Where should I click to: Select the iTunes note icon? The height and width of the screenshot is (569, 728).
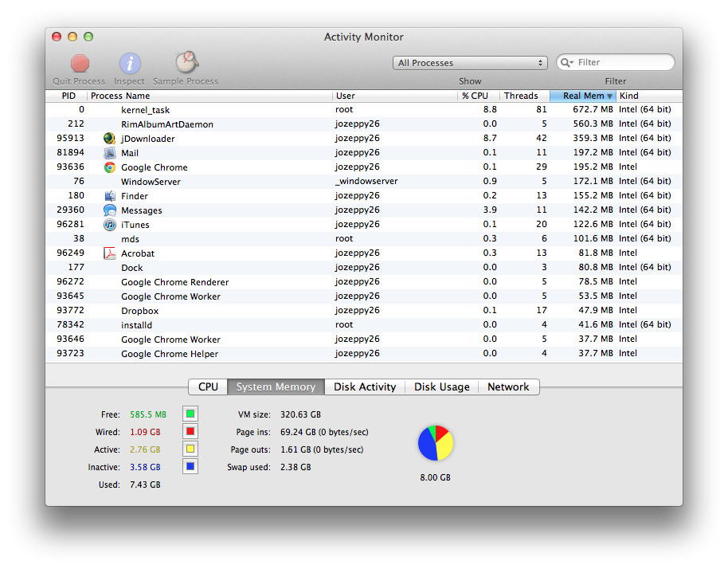[x=110, y=225]
